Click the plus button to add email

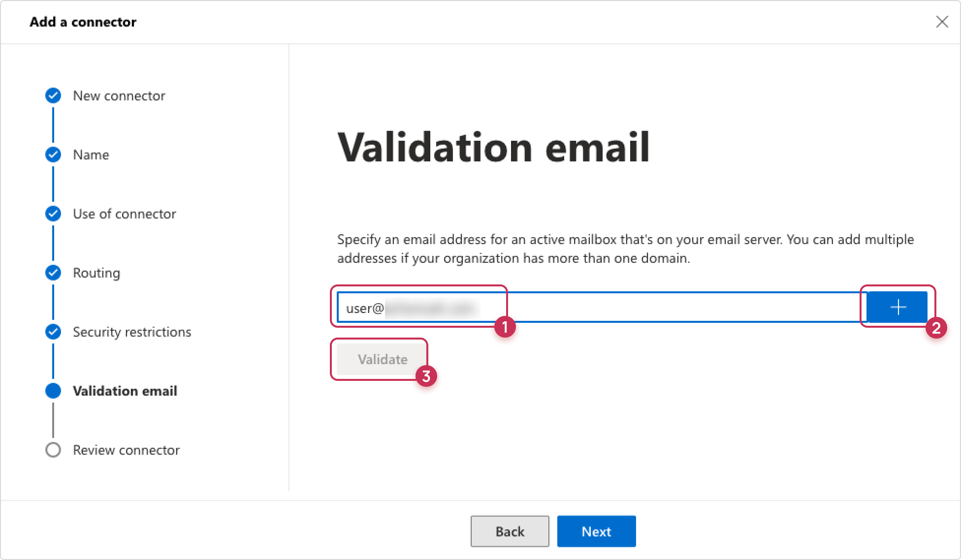[x=897, y=308]
